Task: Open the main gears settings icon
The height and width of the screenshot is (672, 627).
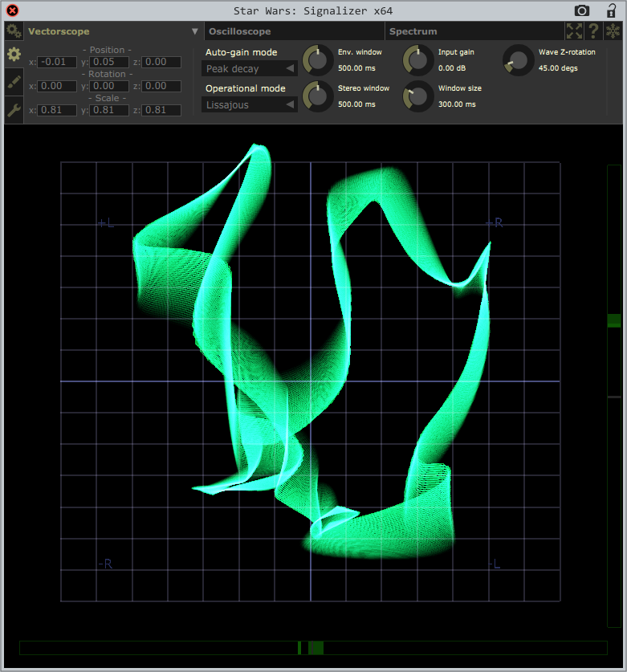Action: (x=13, y=31)
